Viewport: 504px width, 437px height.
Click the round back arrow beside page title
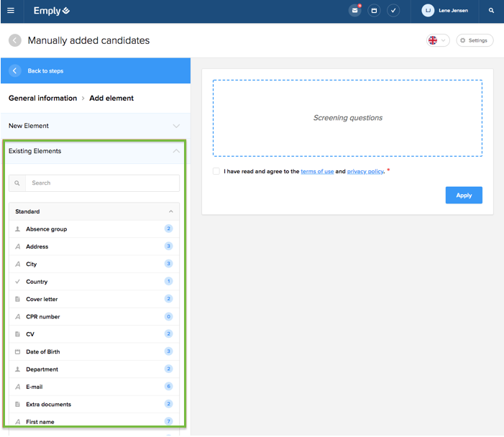(15, 40)
